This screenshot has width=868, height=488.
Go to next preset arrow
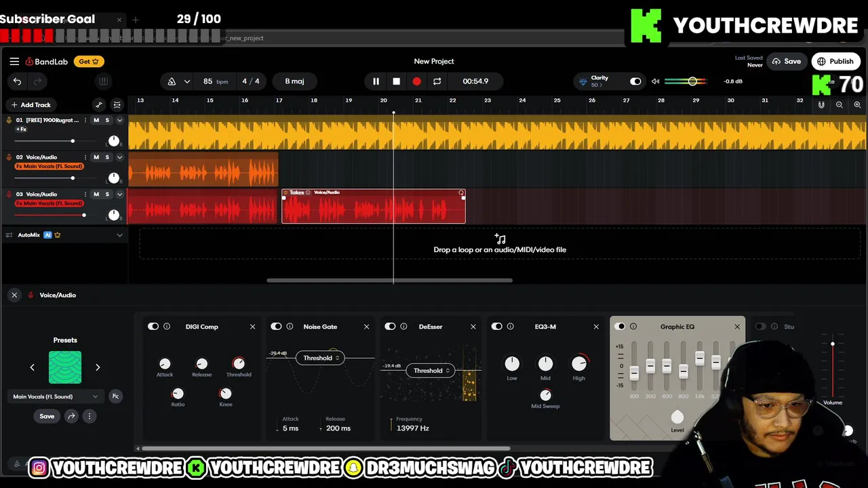98,367
